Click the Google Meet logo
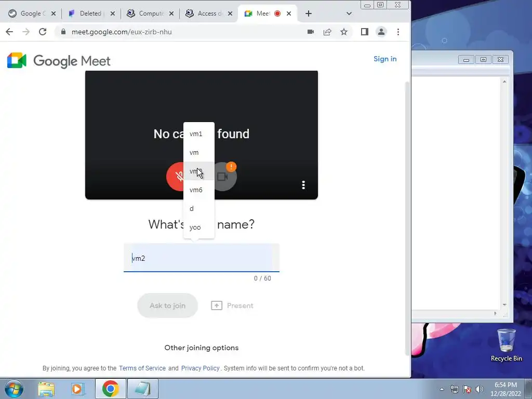This screenshot has width=532, height=399. coord(59,61)
